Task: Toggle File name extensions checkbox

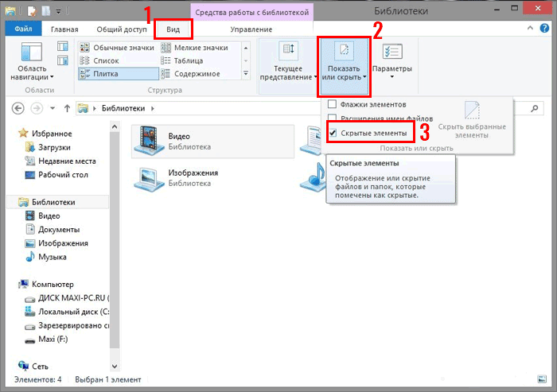Action: pyautogui.click(x=333, y=118)
